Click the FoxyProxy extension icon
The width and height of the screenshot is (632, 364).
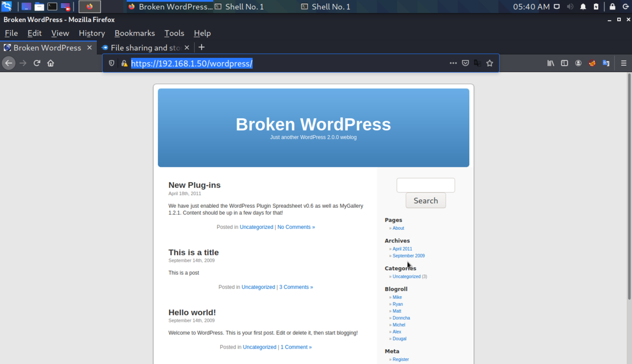(x=592, y=63)
